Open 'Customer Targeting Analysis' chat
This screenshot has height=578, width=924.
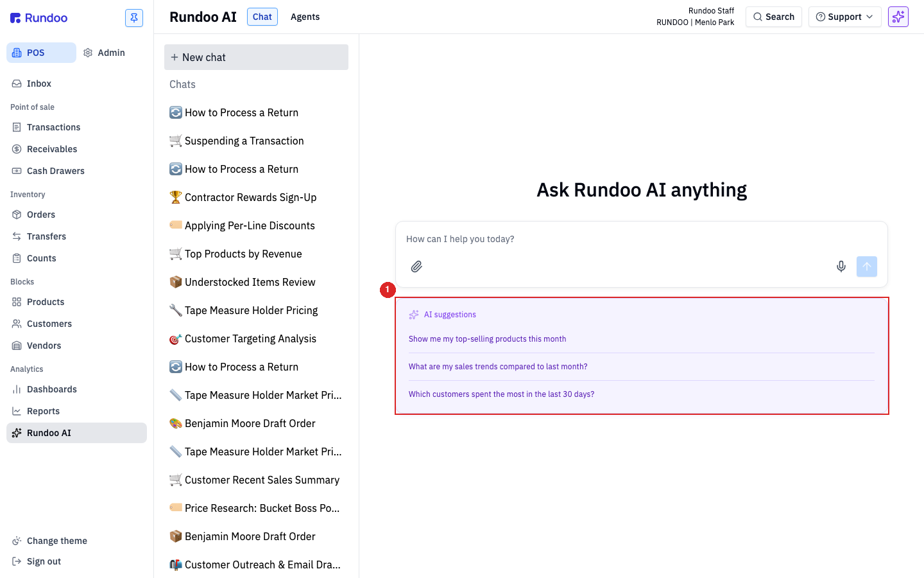coord(256,338)
